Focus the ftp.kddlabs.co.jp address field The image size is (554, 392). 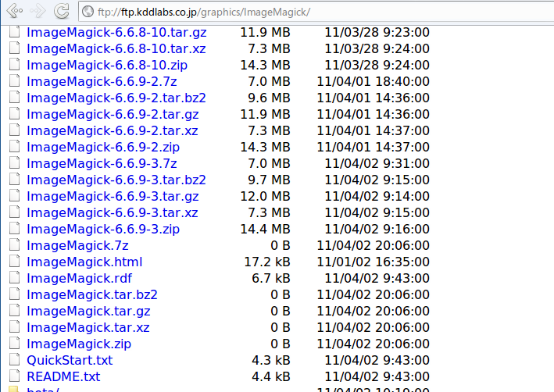tap(318, 12)
